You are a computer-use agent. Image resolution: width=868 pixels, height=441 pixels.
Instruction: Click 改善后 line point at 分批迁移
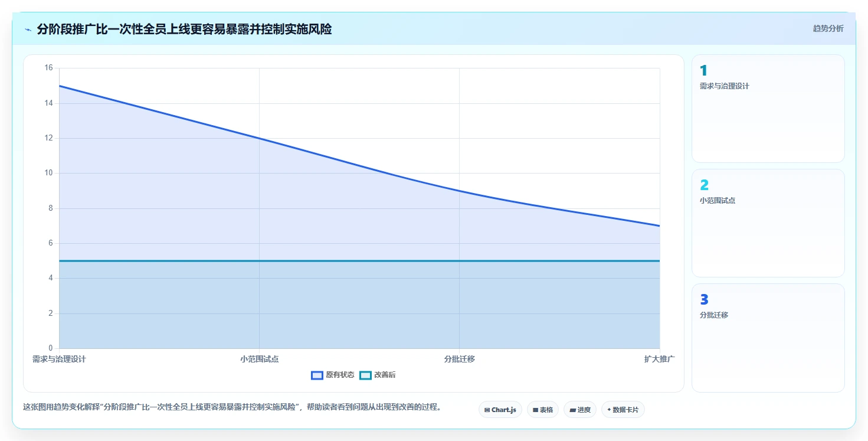[459, 261]
